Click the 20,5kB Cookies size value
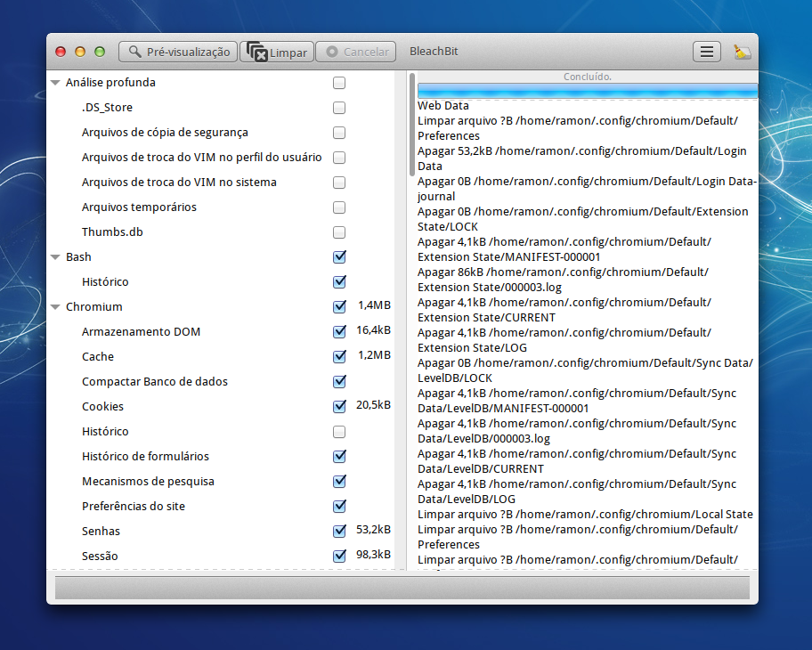The image size is (812, 650). 373,405
